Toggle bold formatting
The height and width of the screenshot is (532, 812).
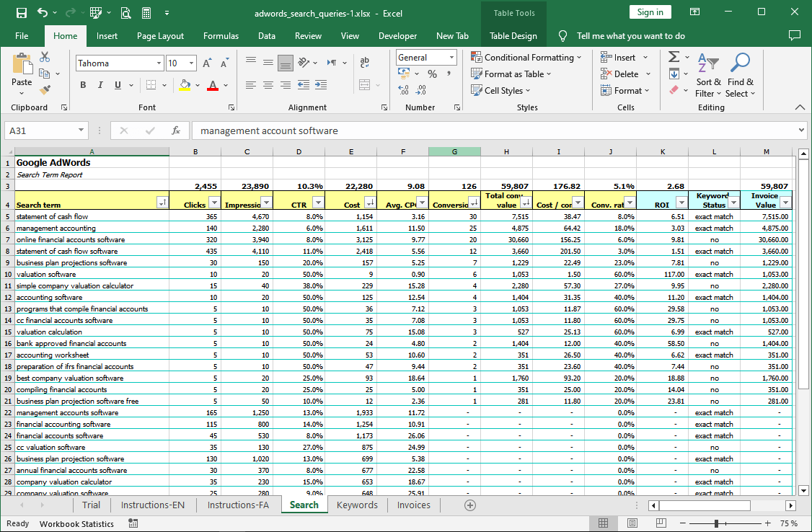coord(83,85)
